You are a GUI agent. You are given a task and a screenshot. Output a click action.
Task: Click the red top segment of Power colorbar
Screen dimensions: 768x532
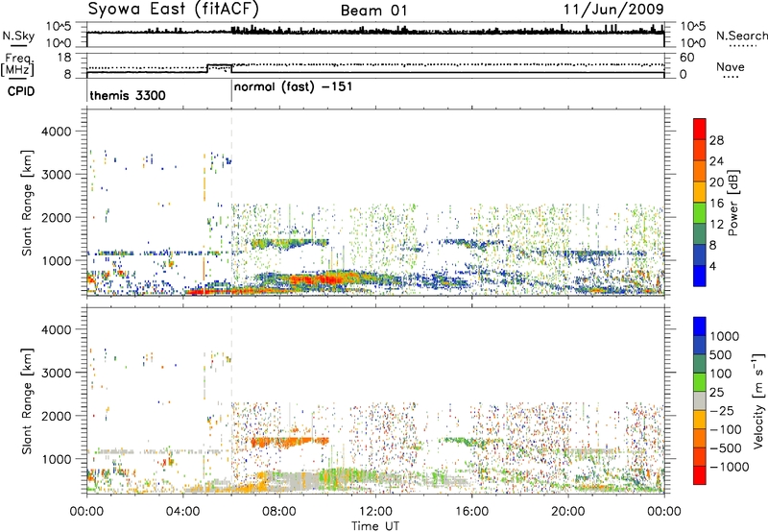pyautogui.click(x=700, y=129)
